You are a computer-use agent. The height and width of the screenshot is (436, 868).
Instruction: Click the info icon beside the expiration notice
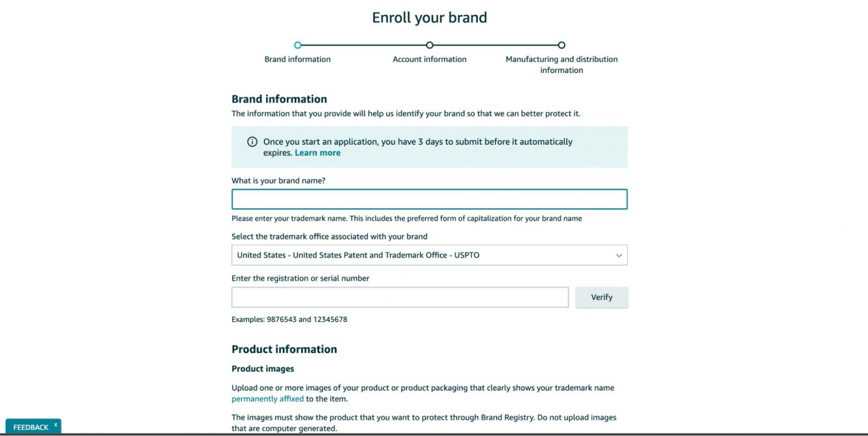[x=252, y=141]
